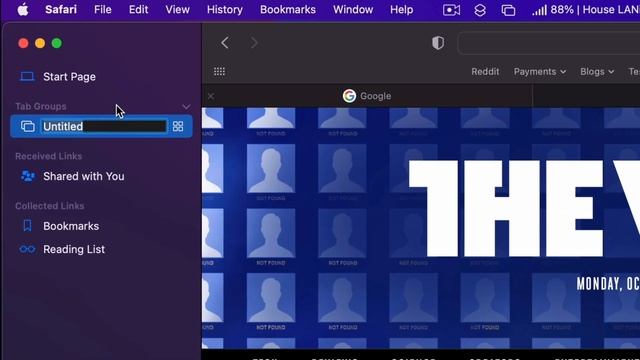This screenshot has width=640, height=360.
Task: Close the Google tab
Action: (211, 96)
